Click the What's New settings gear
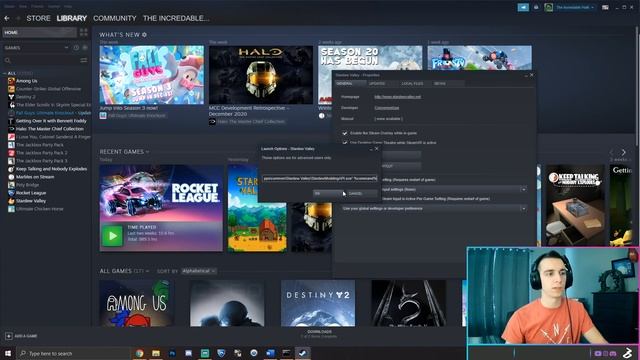The image size is (640, 360). point(144,35)
